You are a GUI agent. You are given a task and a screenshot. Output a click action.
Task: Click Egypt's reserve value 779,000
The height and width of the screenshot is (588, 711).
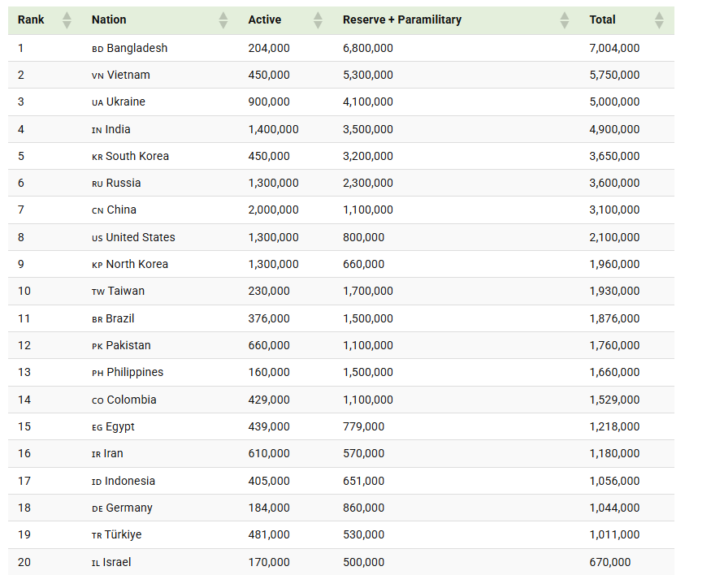pos(363,426)
